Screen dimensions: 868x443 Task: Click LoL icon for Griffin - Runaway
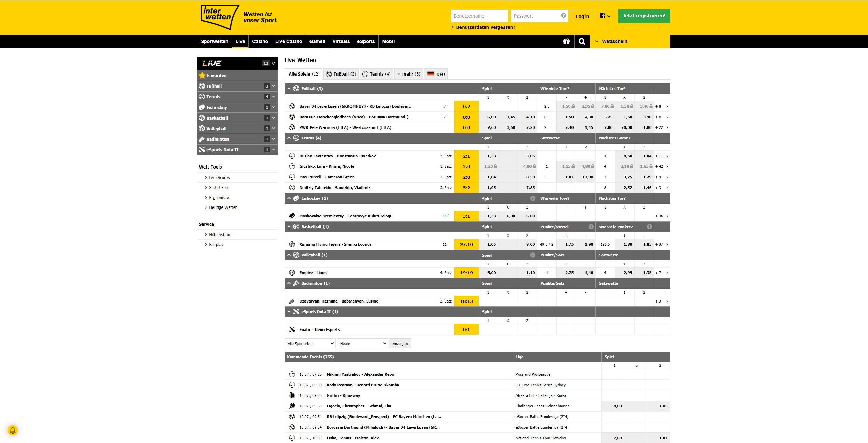(292, 395)
